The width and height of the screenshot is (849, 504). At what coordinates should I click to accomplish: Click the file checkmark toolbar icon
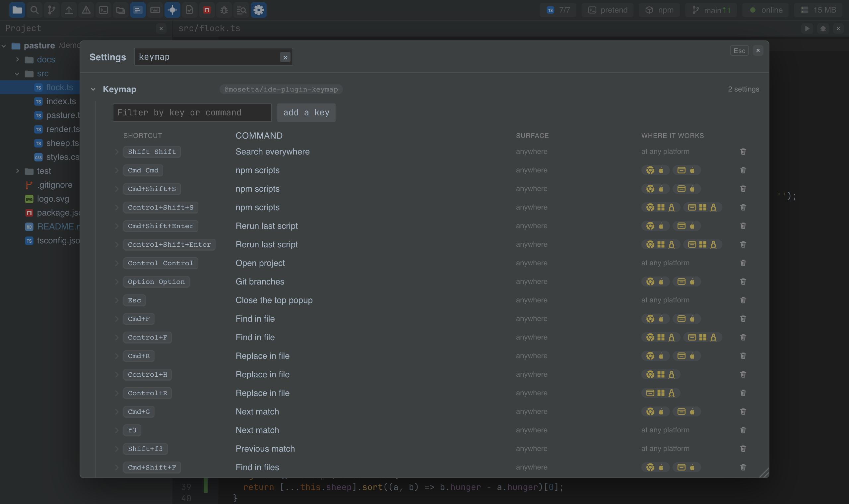(x=189, y=10)
